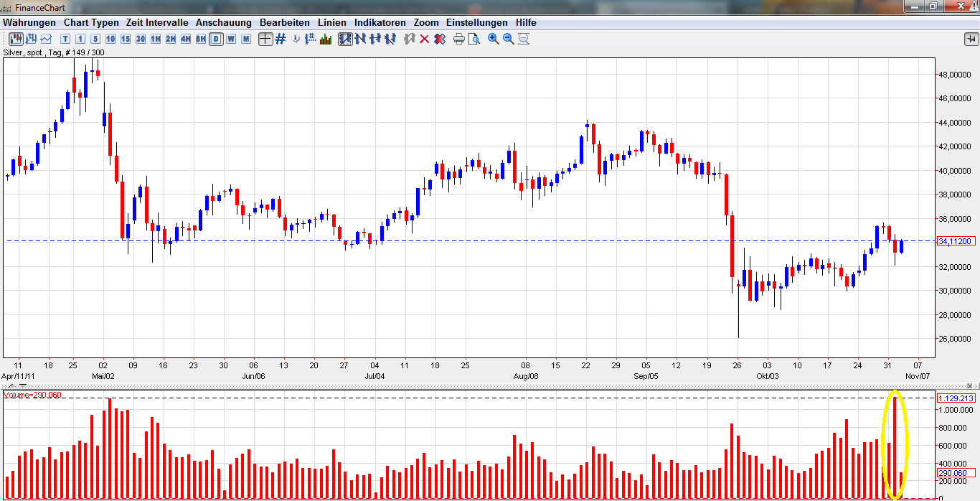
Task: Delete selected line with red X
Action: point(424,39)
